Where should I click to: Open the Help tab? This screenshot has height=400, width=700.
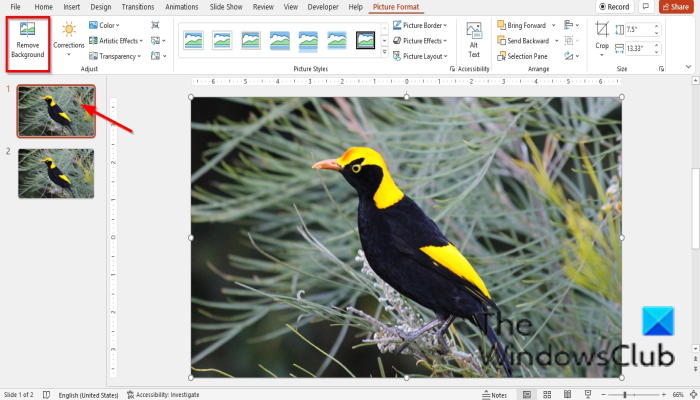355,7
